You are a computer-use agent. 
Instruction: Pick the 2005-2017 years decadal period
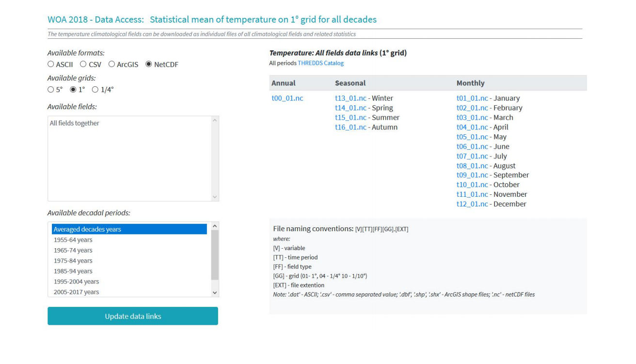click(76, 292)
